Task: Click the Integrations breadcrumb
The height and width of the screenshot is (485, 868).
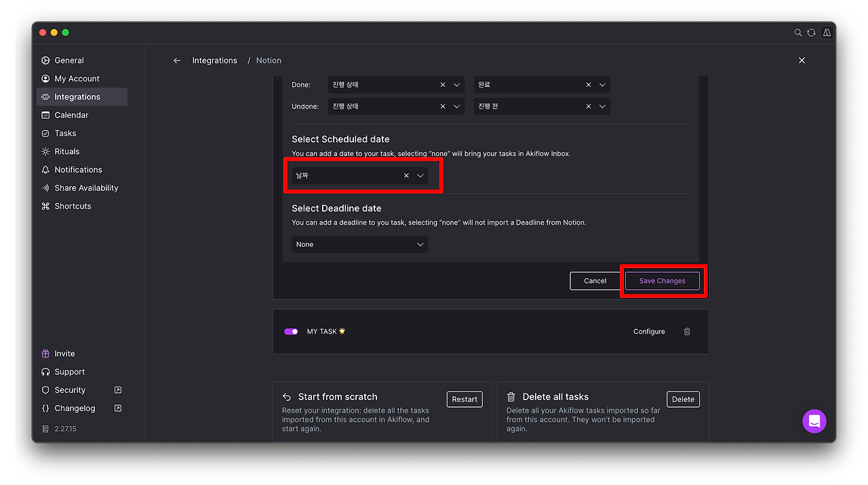Action: 214,60
